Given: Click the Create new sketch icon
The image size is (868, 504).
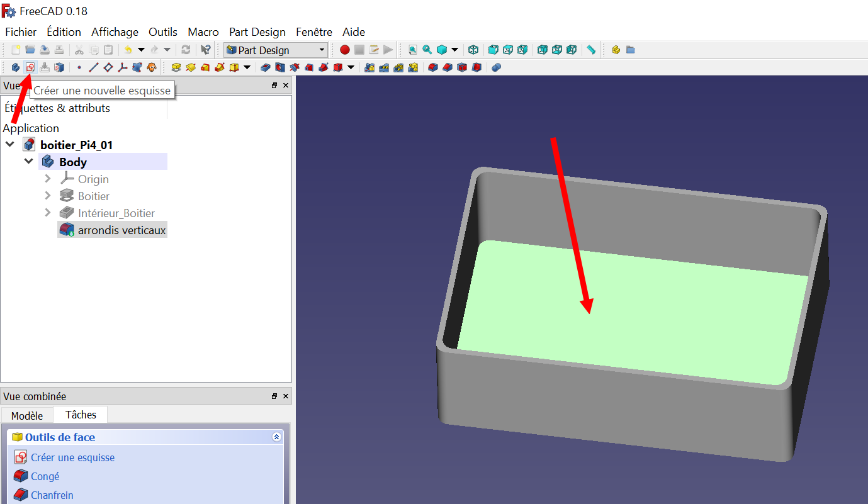Looking at the screenshot, I should [30, 67].
